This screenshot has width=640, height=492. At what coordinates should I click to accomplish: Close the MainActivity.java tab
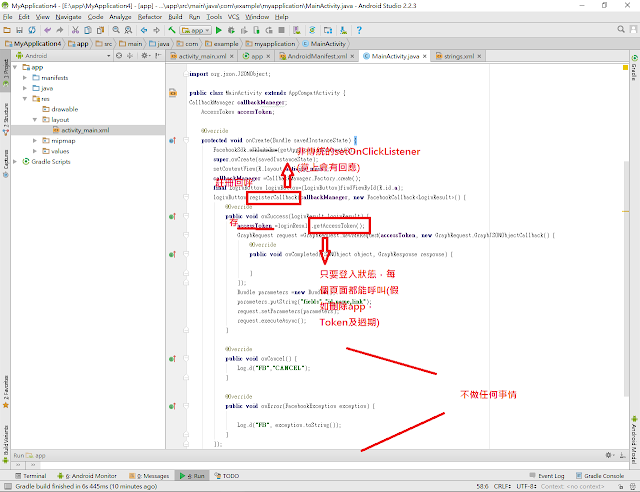[424, 56]
